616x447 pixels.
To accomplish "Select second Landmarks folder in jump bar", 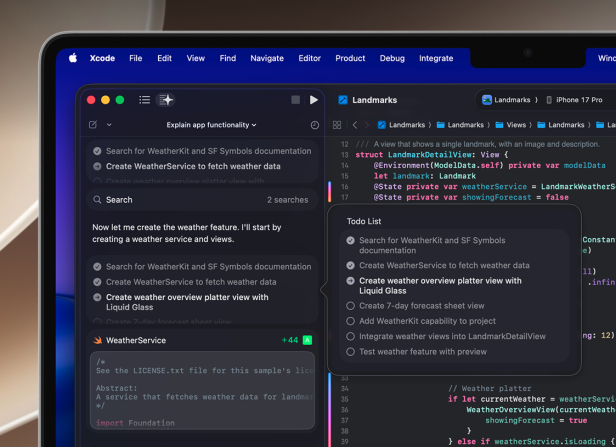I will point(460,125).
